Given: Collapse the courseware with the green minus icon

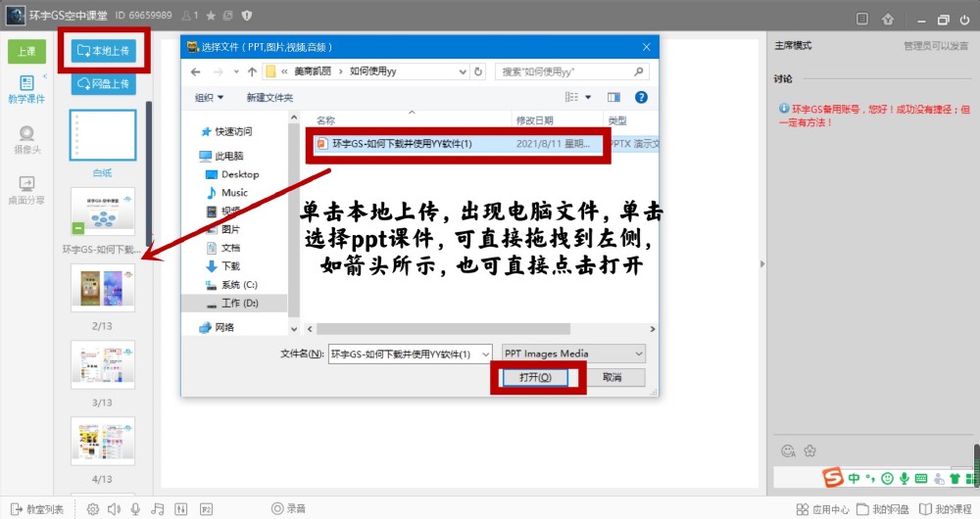Looking at the screenshot, I should (78, 228).
